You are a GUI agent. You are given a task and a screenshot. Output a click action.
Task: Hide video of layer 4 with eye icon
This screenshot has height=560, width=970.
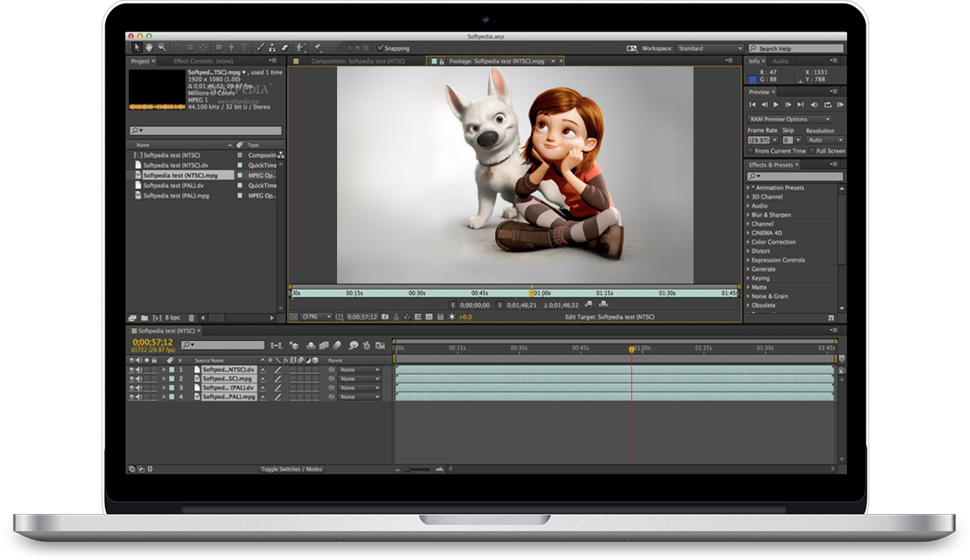(x=132, y=397)
